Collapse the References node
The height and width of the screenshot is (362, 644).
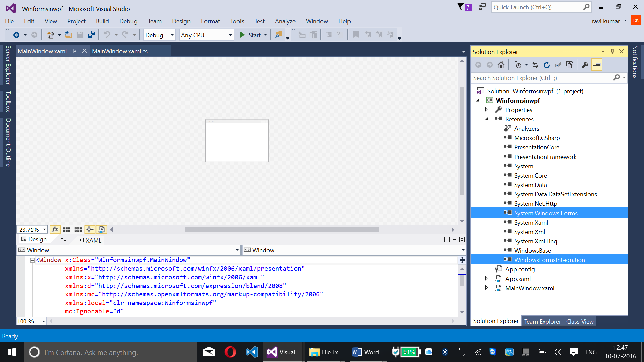487,119
